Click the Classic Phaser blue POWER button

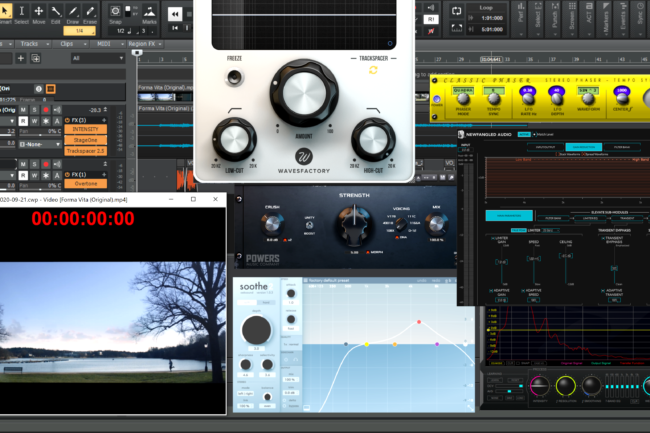coord(437,99)
